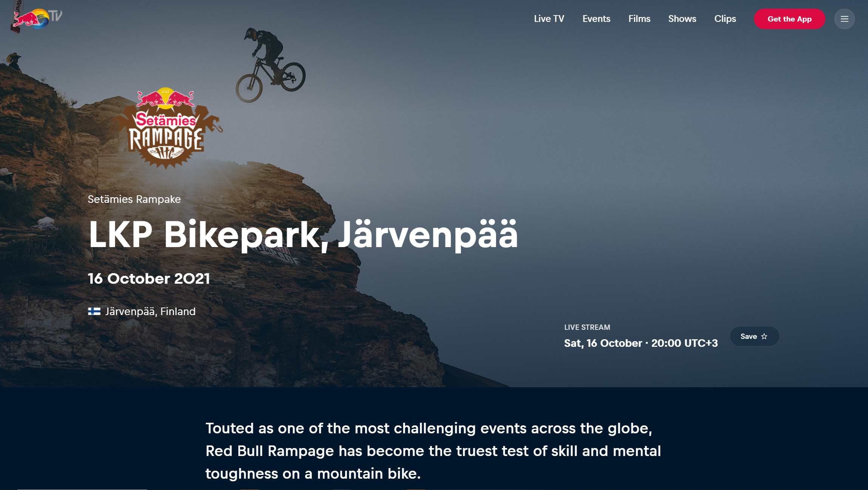The image size is (868, 490).
Task: Click the star icon on Save
Action: point(764,336)
